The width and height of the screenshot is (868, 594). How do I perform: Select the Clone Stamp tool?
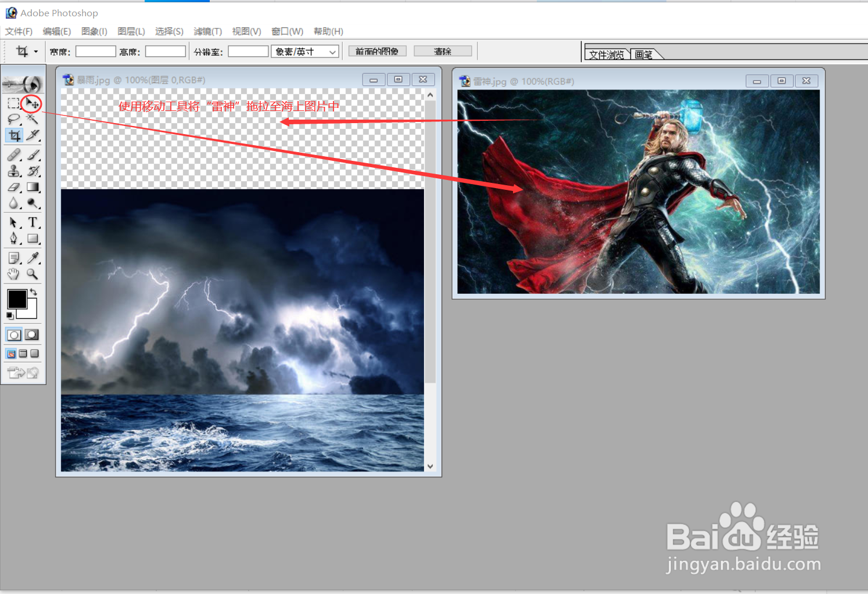point(14,171)
